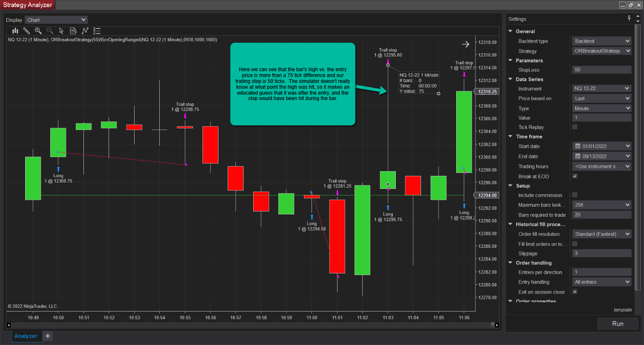
Task: Uncheck Break at EOD
Action: (x=575, y=176)
